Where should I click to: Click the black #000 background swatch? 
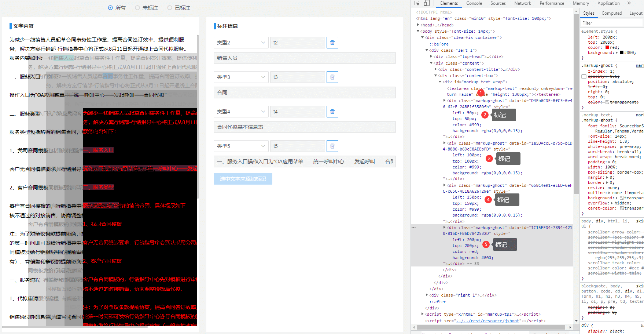pyautogui.click(x=622, y=53)
